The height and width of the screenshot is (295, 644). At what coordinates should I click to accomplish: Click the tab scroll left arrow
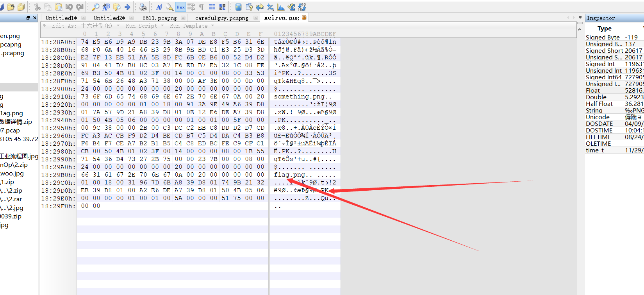click(x=568, y=18)
